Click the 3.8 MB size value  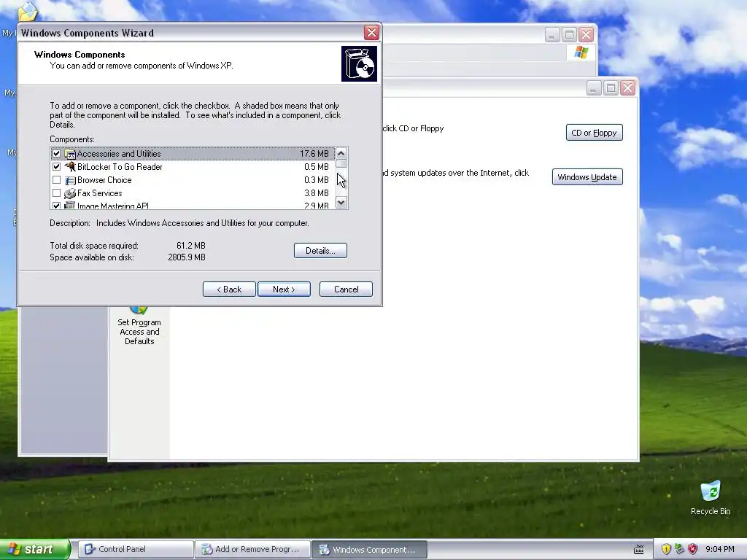(x=317, y=192)
